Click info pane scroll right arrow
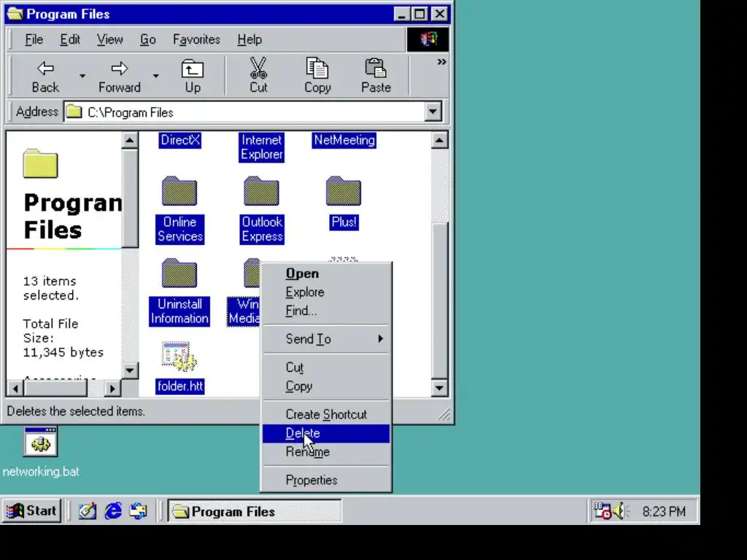 pyautogui.click(x=112, y=388)
